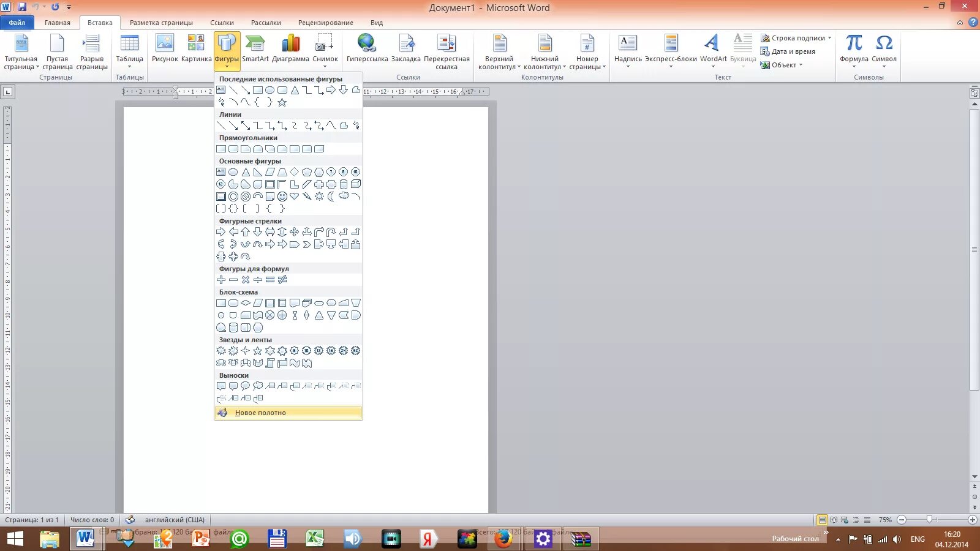Insert a Рисунок (picture) from file
The image size is (980, 551).
pyautogui.click(x=165, y=49)
